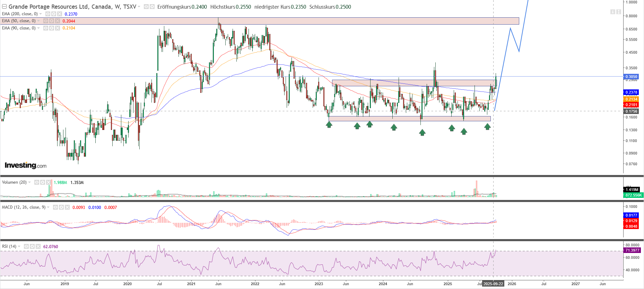Open main chart symbol settings gear

coord(152,7)
